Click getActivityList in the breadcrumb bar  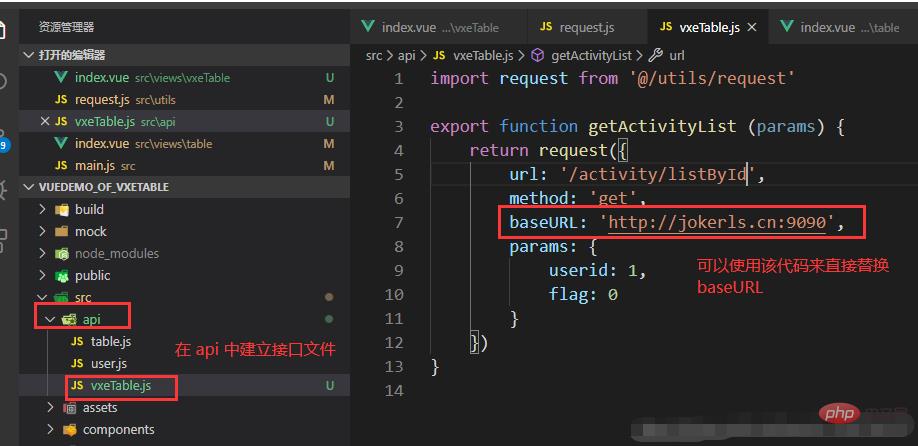tap(594, 56)
